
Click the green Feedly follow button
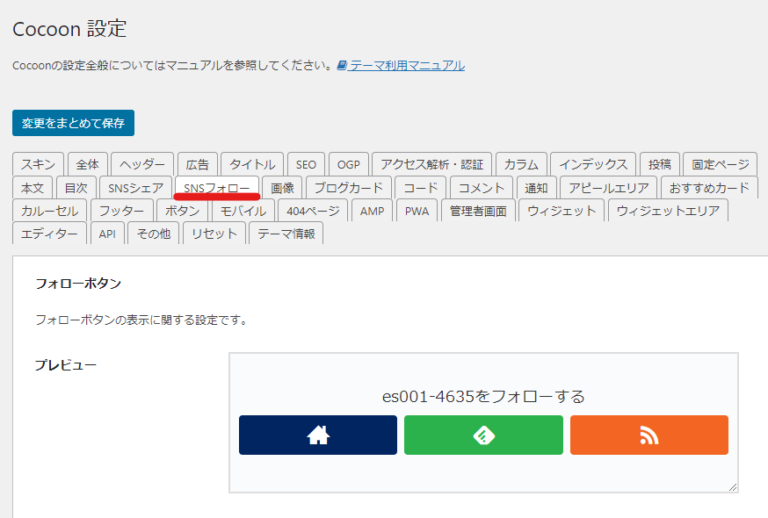(x=483, y=435)
